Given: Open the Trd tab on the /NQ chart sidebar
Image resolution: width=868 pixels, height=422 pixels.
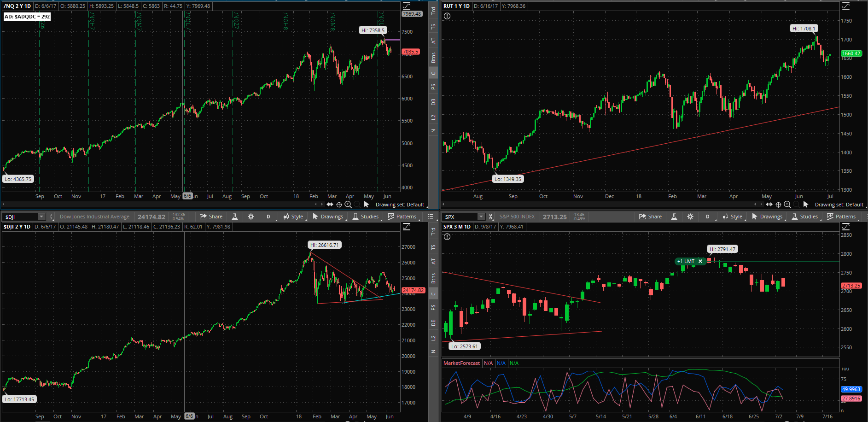Looking at the screenshot, I should pyautogui.click(x=433, y=11).
